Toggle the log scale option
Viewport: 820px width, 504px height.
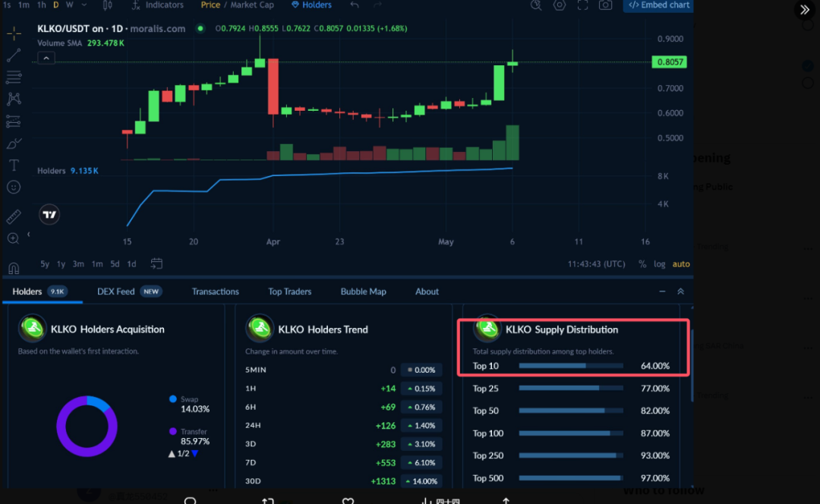pyautogui.click(x=660, y=264)
